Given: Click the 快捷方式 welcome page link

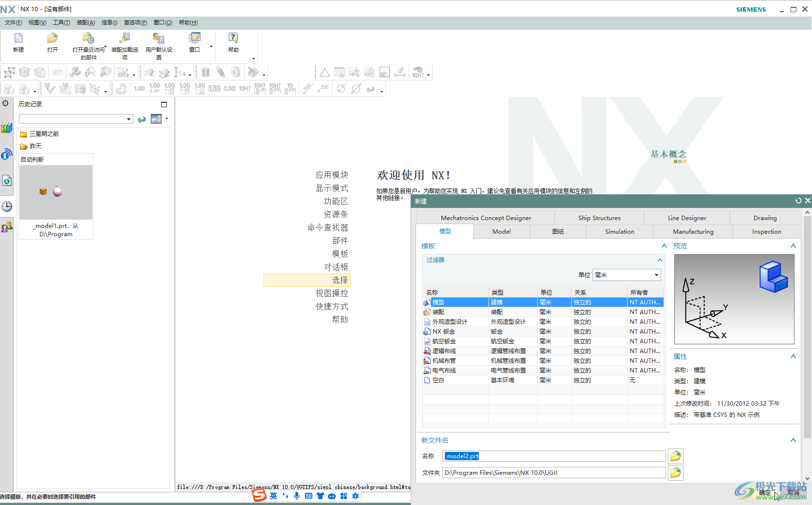Looking at the screenshot, I should (x=332, y=306).
